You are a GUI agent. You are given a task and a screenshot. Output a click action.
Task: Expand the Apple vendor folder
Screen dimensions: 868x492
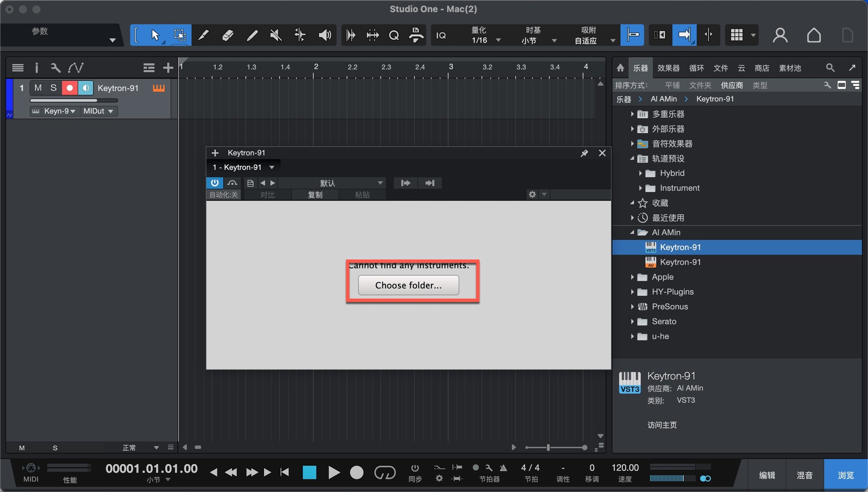coord(632,277)
